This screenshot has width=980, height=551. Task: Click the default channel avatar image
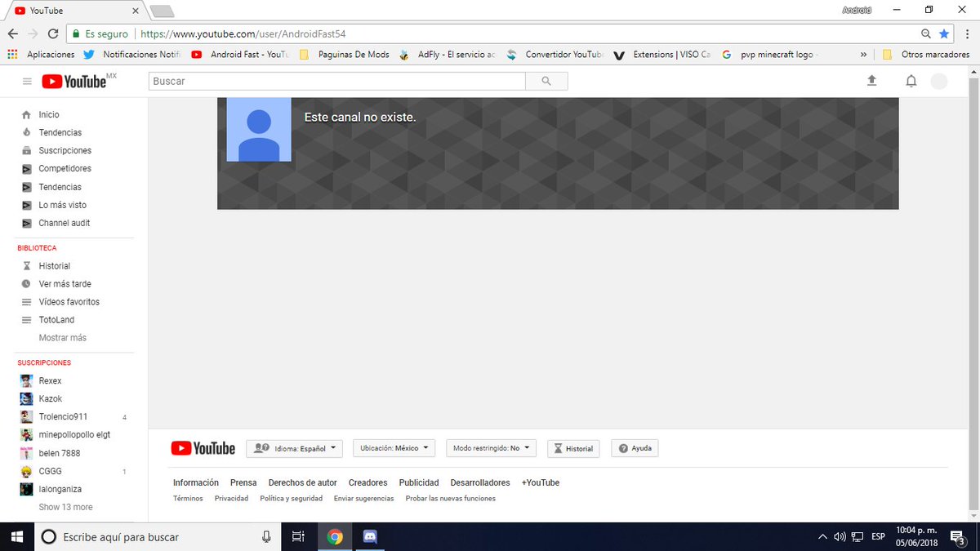click(x=259, y=129)
